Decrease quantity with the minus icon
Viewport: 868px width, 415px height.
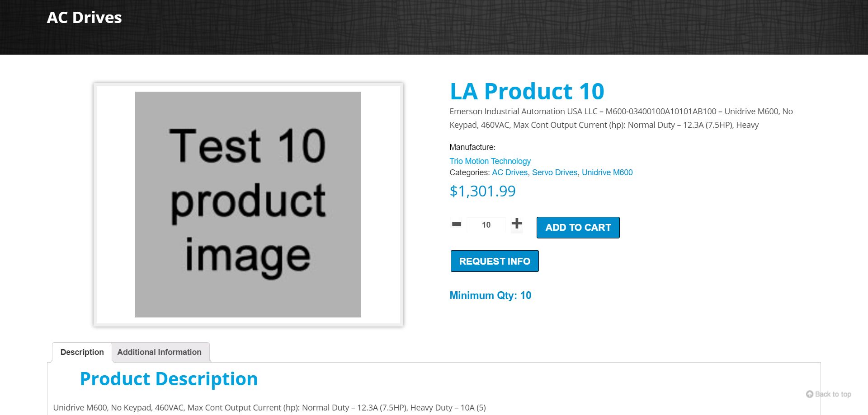457,224
